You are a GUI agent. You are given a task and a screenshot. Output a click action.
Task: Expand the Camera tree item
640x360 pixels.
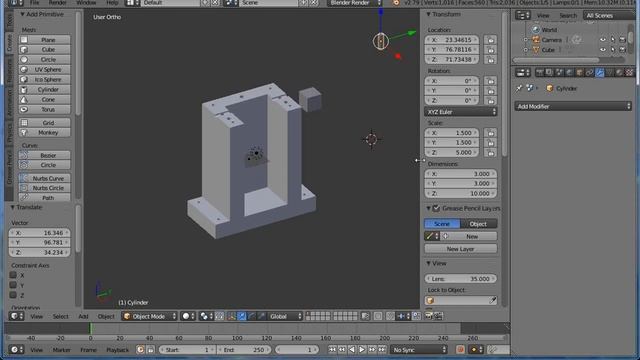pyautogui.click(x=526, y=40)
